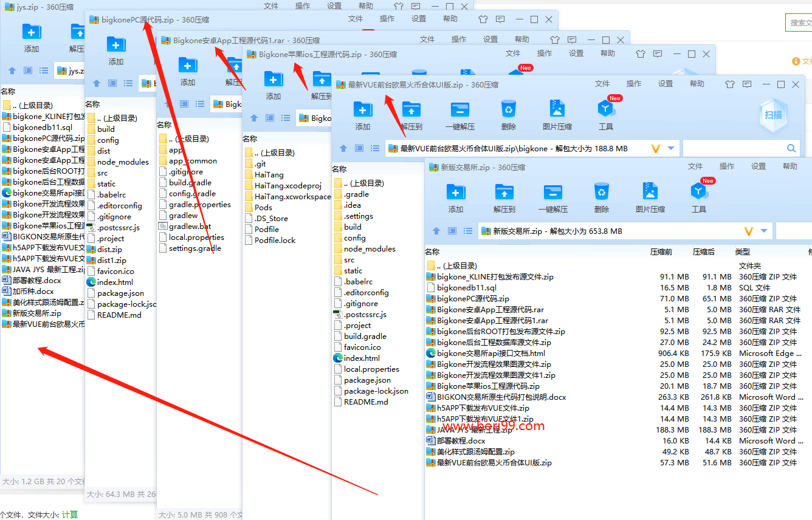Click 计算 link at bottom left

70,515
